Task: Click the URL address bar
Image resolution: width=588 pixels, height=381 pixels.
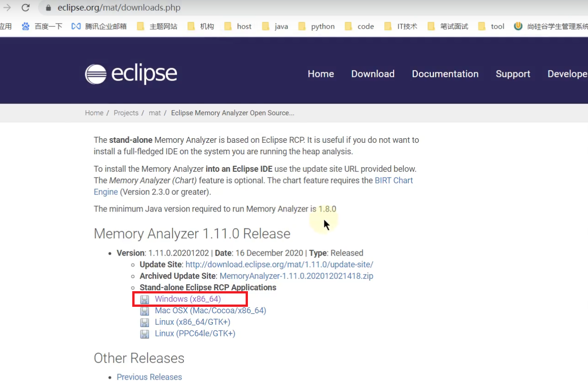Action: [313, 8]
